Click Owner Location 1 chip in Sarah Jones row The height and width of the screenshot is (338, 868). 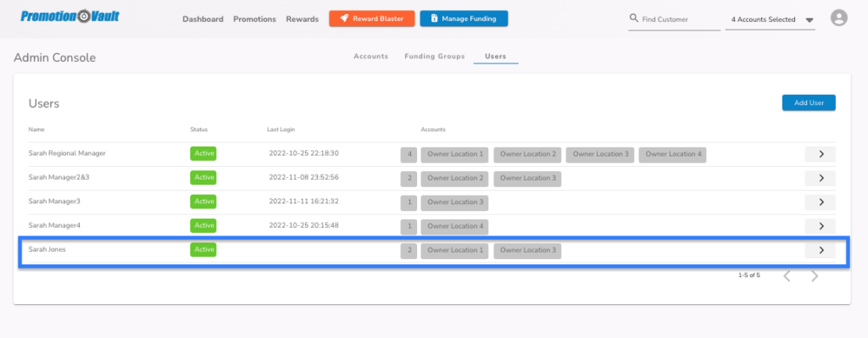454,251
